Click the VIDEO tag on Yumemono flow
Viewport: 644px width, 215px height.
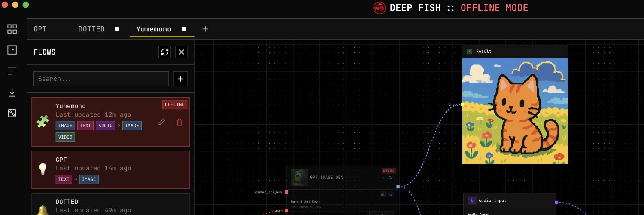coord(65,137)
